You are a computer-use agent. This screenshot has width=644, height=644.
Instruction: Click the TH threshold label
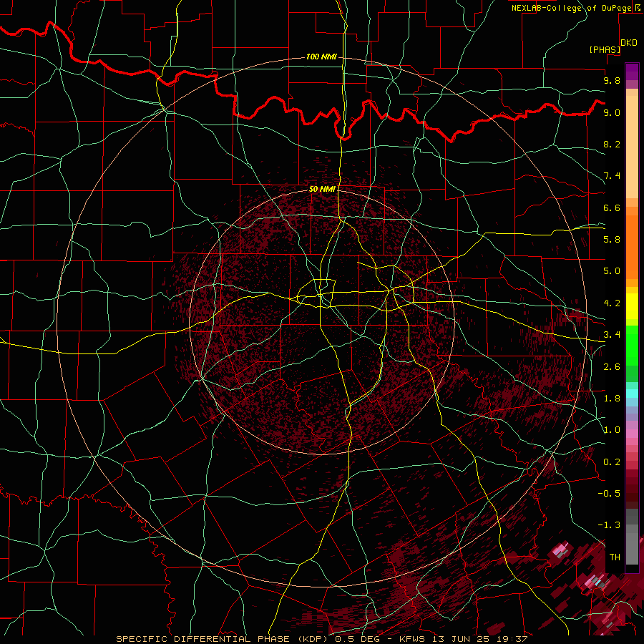coord(615,557)
